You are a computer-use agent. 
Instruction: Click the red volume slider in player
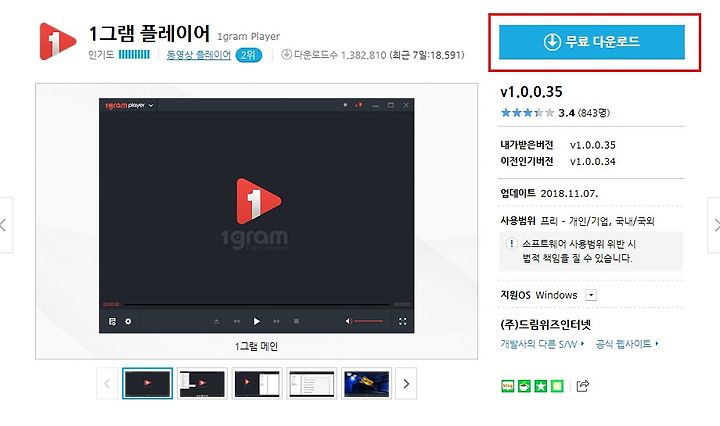point(368,321)
